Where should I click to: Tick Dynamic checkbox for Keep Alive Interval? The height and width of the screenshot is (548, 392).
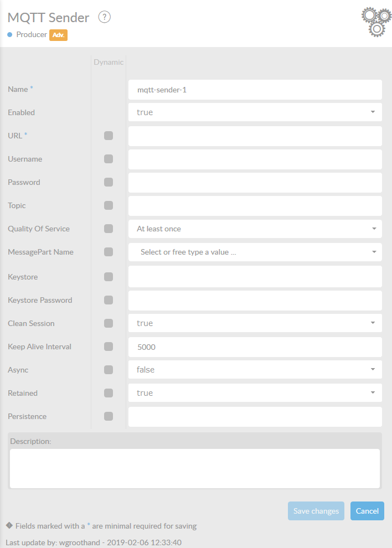[x=109, y=347]
